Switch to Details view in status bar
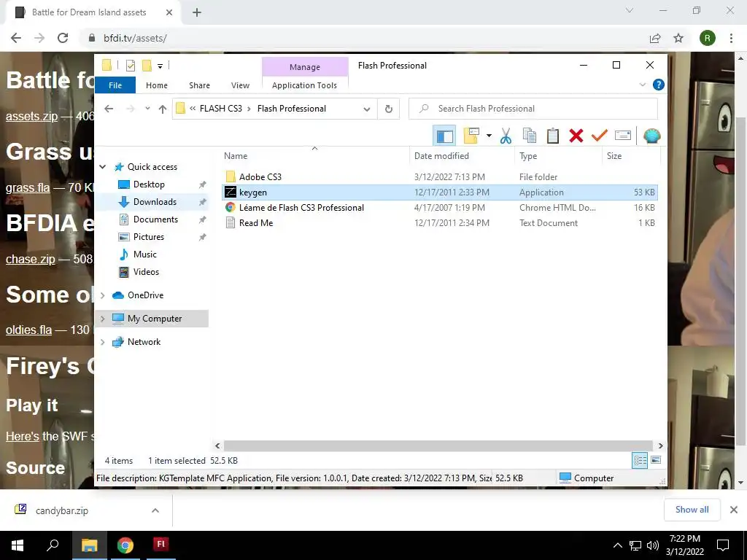This screenshot has height=560, width=747. pyautogui.click(x=640, y=460)
